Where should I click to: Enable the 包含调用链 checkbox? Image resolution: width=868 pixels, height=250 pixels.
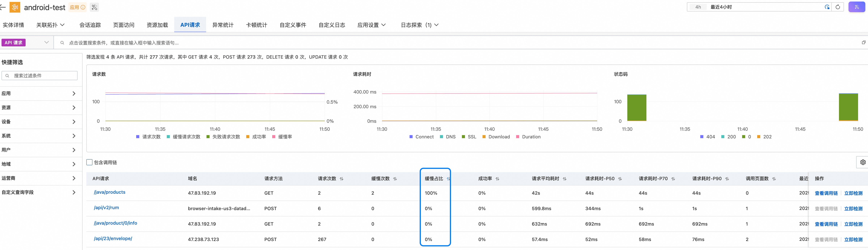(x=89, y=162)
